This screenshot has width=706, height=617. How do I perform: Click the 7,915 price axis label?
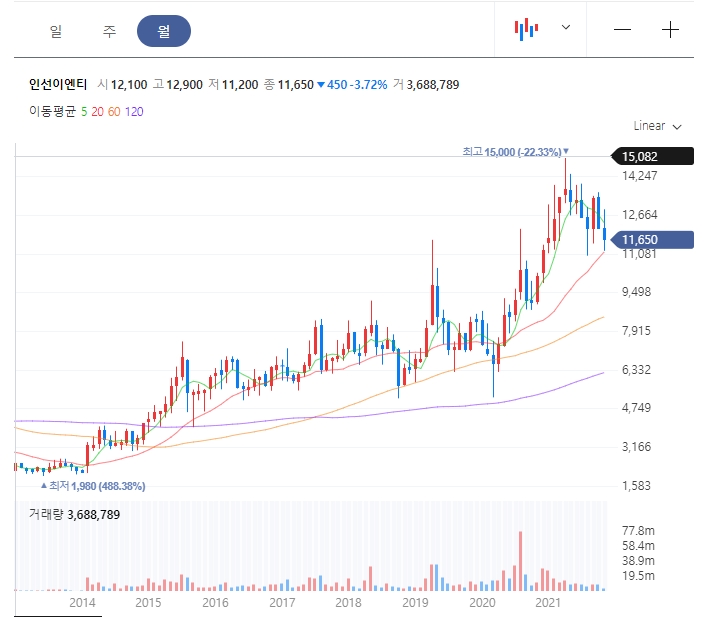click(x=636, y=331)
